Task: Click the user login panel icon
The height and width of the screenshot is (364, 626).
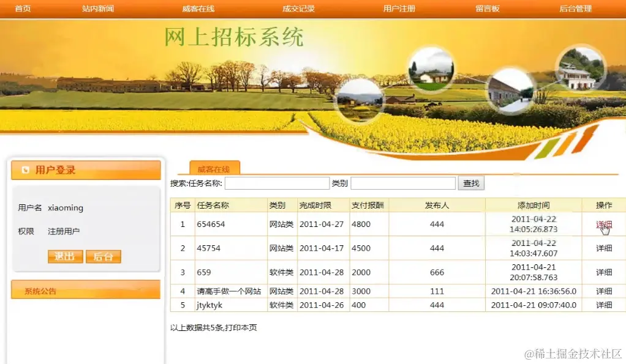Action: click(25, 169)
